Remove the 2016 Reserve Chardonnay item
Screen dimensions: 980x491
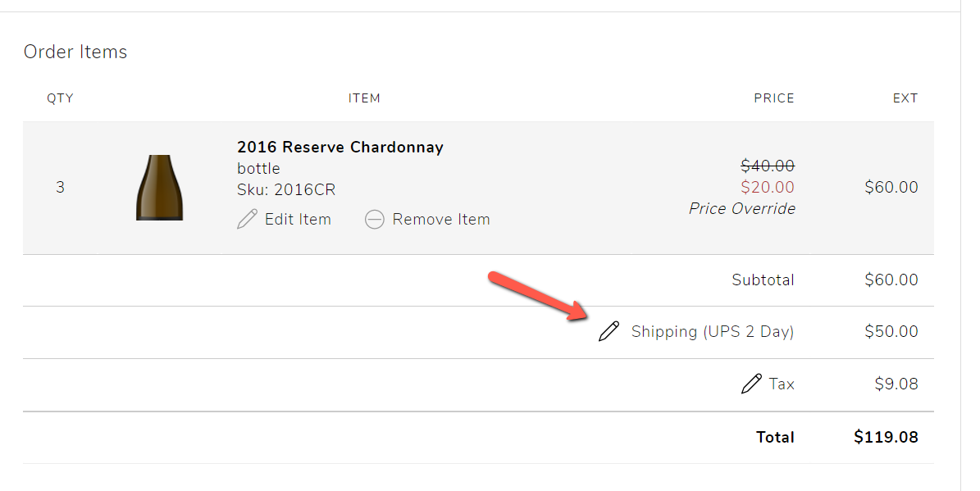440,219
